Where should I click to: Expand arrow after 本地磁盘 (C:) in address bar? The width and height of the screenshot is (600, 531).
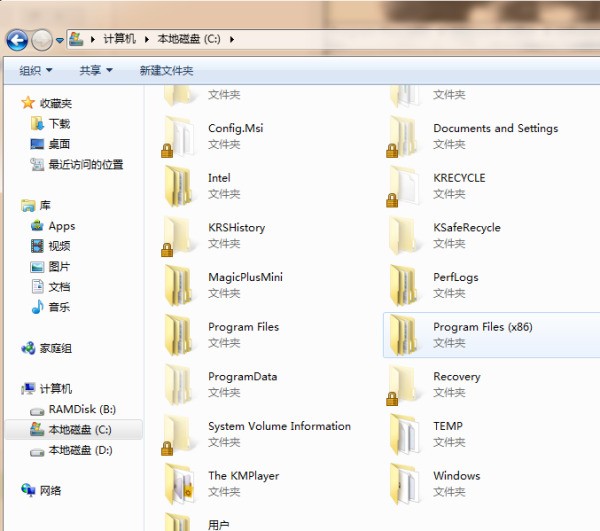pyautogui.click(x=232, y=39)
